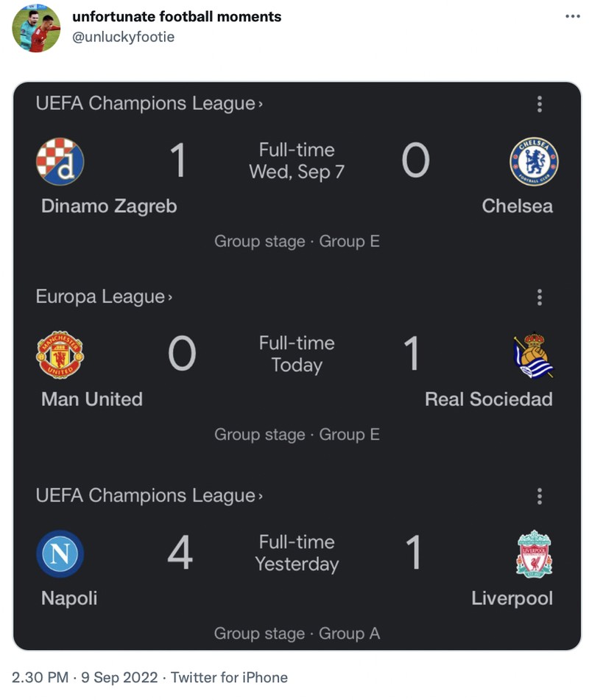Expand the Europa League header link
The width and height of the screenshot is (589, 700).
pyautogui.click(x=104, y=297)
